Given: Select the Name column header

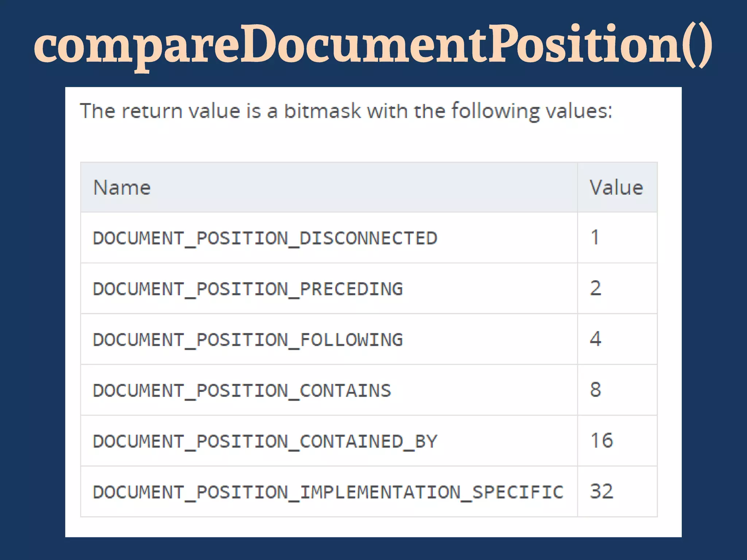Looking at the screenshot, I should pos(122,188).
